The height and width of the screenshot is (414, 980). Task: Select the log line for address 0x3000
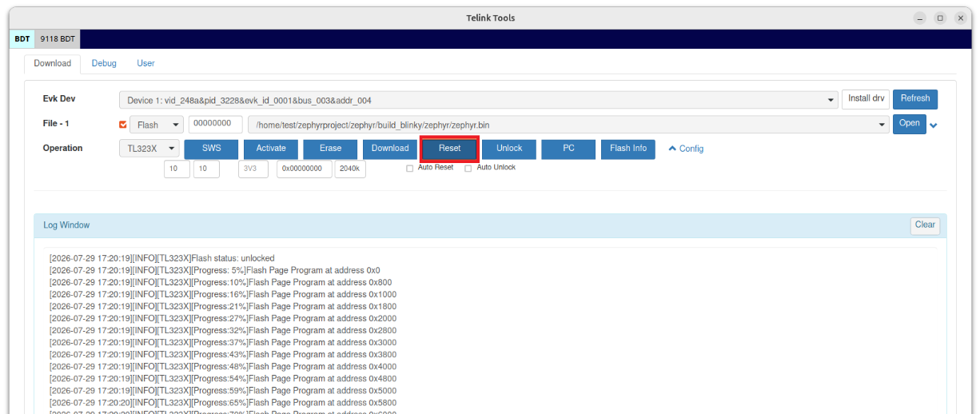coord(223,342)
